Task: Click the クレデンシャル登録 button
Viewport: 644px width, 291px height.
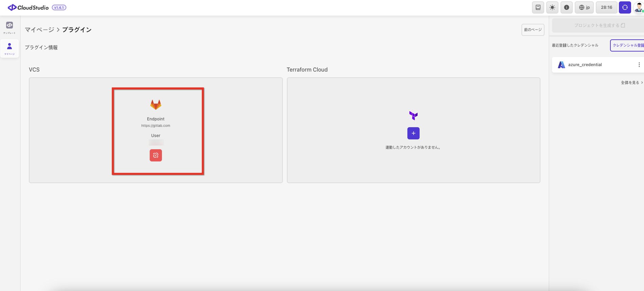Action: coord(627,45)
